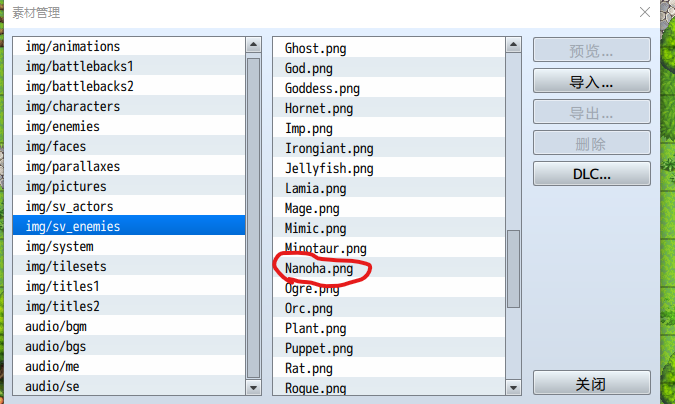
Task: Select Irongiant.png file
Action: [x=389, y=148]
